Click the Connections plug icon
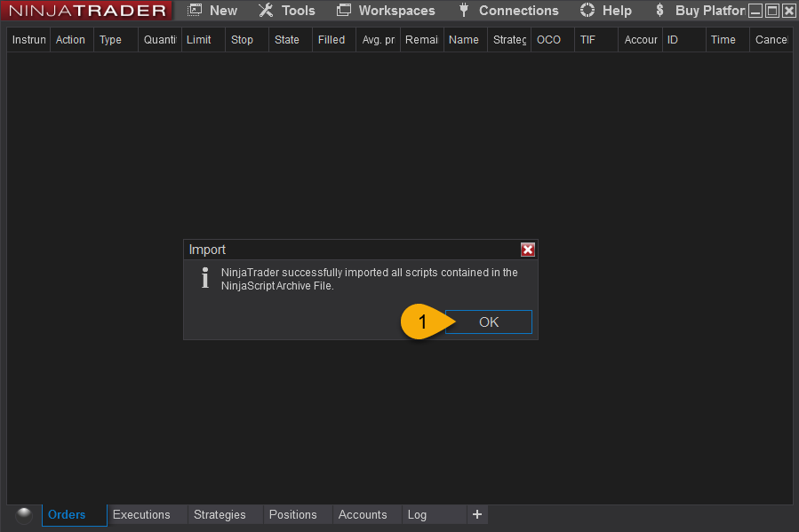 tap(464, 10)
